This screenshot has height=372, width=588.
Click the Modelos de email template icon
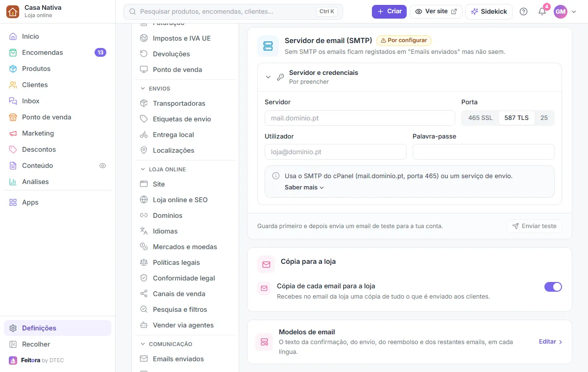coord(264,342)
